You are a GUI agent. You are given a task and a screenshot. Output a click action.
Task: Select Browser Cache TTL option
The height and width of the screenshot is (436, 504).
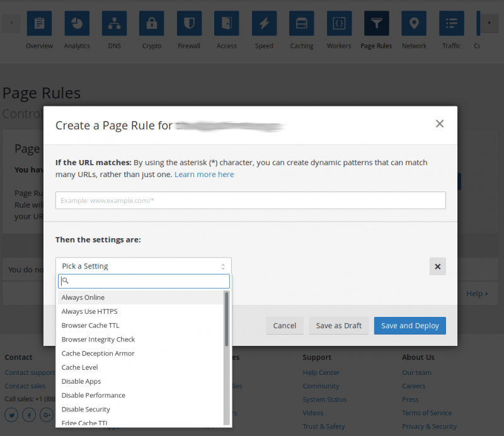click(140, 325)
